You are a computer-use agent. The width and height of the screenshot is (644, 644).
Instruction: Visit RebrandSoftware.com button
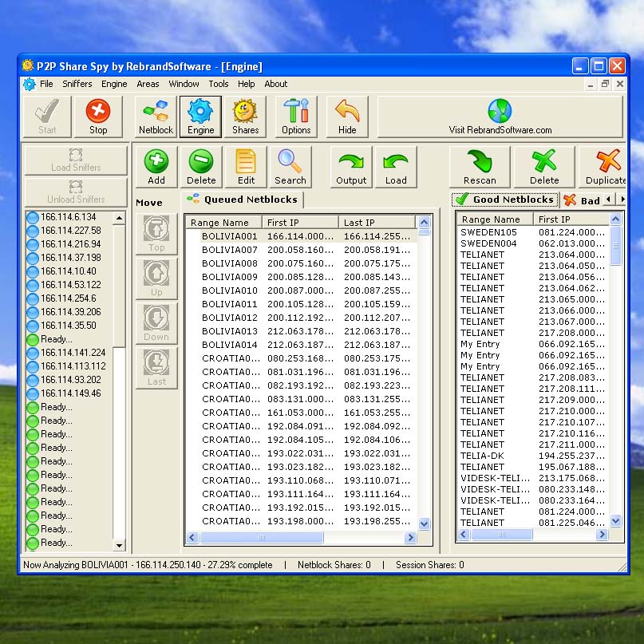tap(500, 117)
